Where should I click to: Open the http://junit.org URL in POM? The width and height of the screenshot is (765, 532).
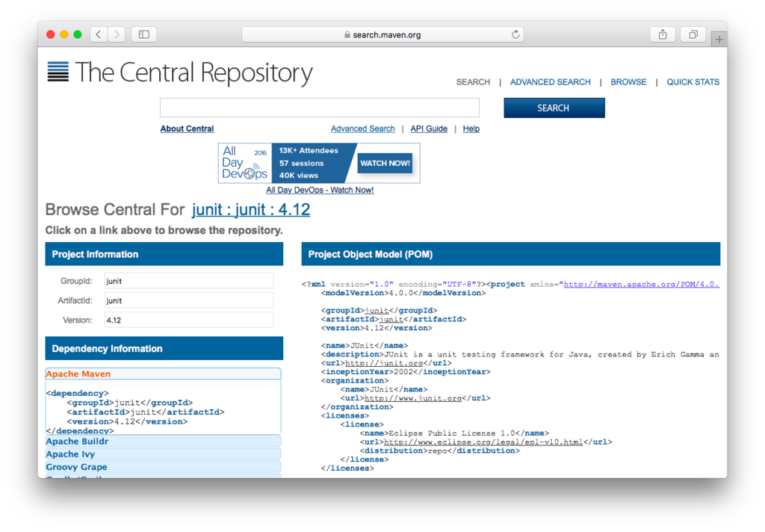point(383,363)
